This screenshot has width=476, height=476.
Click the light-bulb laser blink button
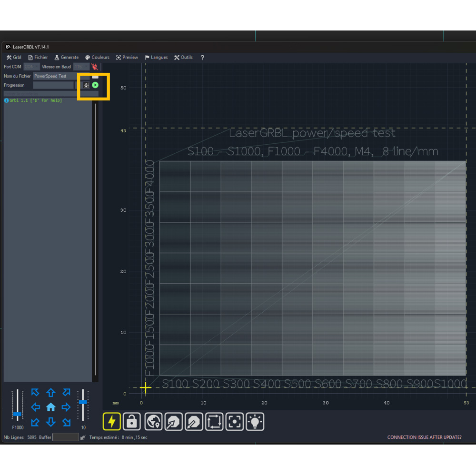(255, 421)
